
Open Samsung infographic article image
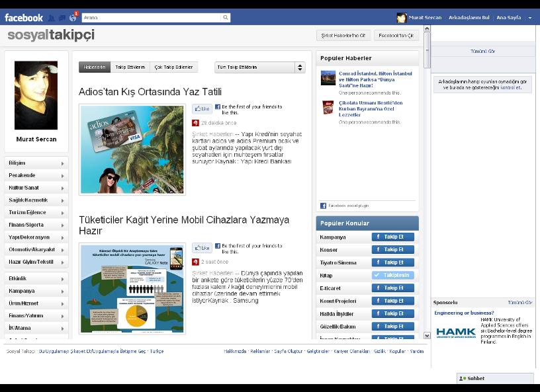click(x=132, y=288)
